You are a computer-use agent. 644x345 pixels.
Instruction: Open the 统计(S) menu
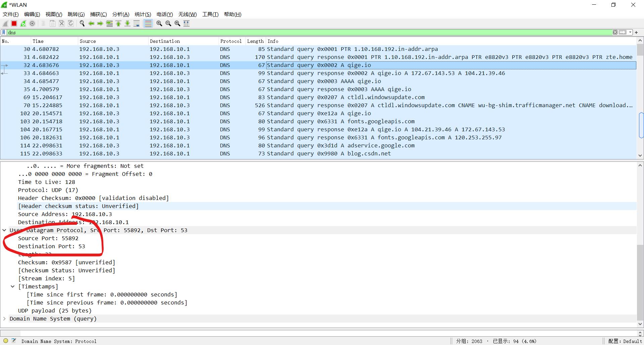click(x=143, y=14)
